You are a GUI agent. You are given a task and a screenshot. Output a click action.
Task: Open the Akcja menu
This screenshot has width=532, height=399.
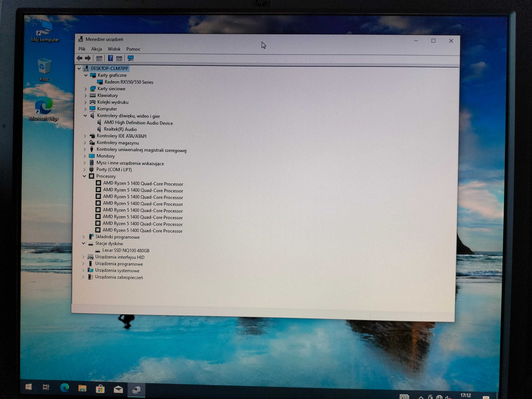point(97,49)
